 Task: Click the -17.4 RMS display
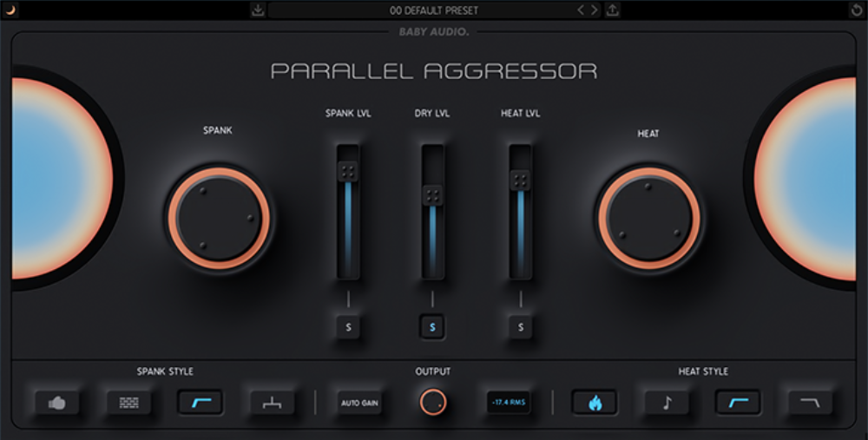[x=509, y=403]
